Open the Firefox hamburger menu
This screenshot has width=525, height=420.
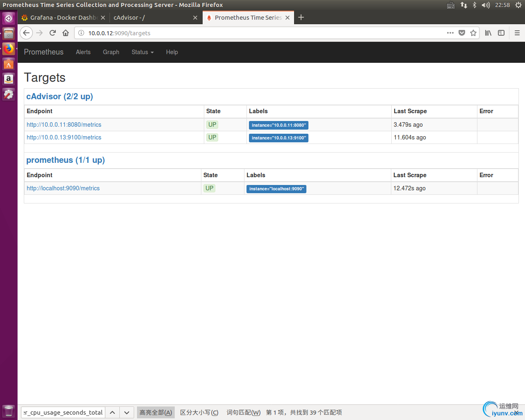coord(517,33)
